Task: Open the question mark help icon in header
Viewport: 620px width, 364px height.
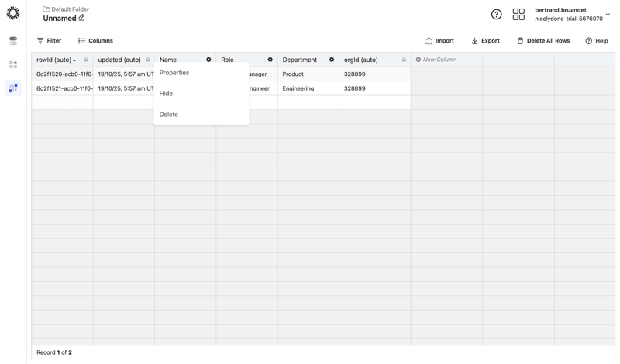Action: [x=496, y=14]
